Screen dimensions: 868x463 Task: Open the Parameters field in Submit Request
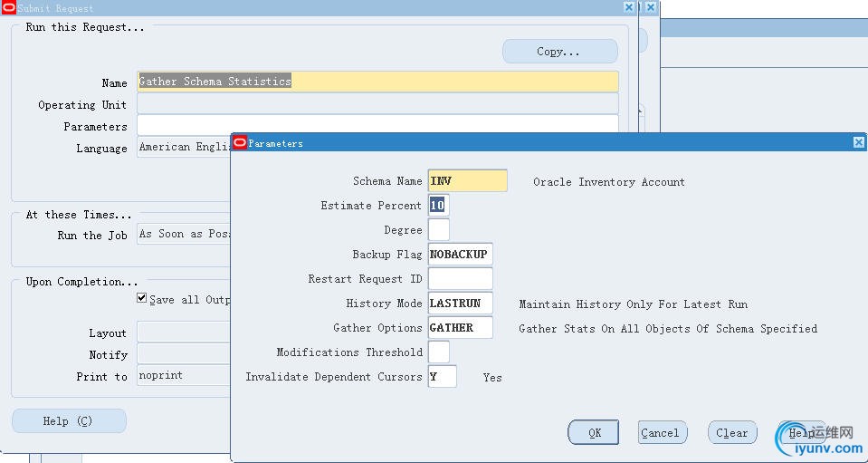(377, 124)
